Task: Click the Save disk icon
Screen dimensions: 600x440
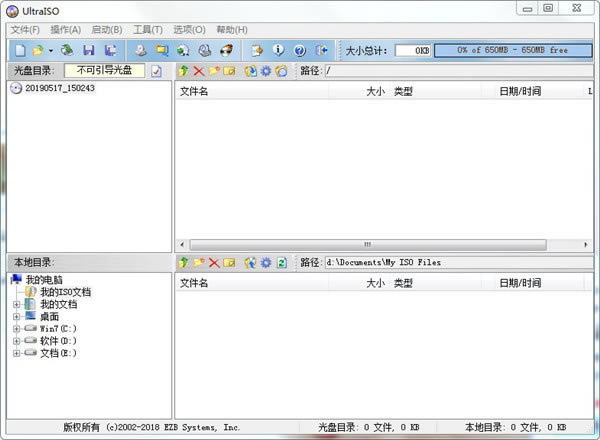Action: tap(88, 50)
